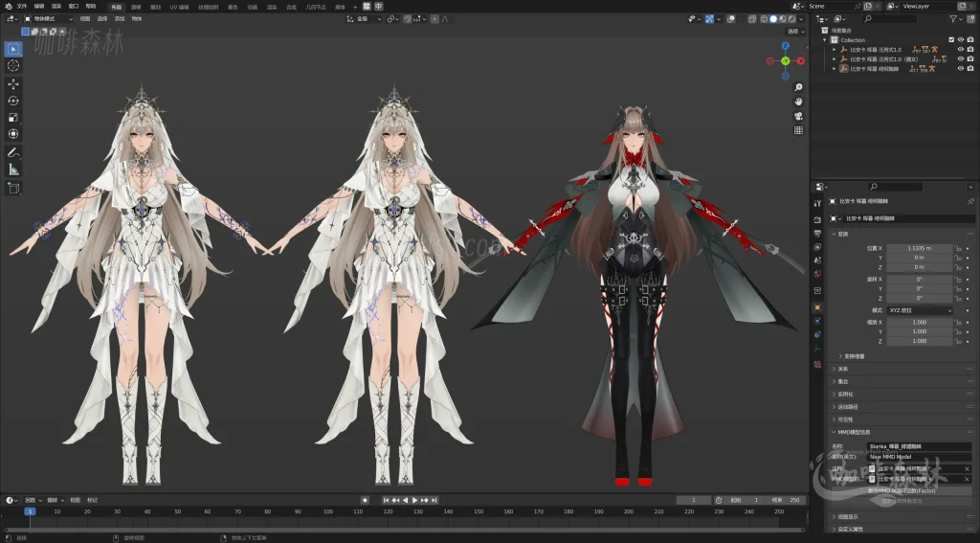
Task: Open the object interaction mode dropdown
Action: [48, 19]
